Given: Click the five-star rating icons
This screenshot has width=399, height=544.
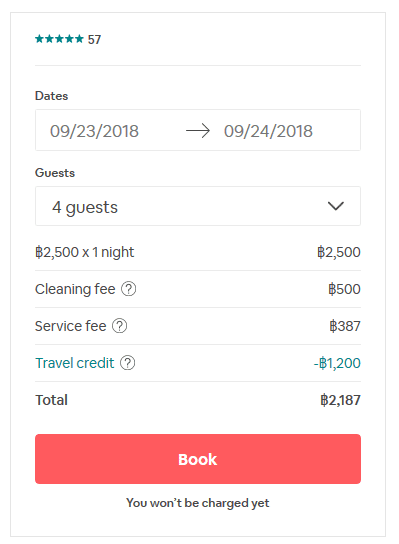Looking at the screenshot, I should (x=59, y=39).
